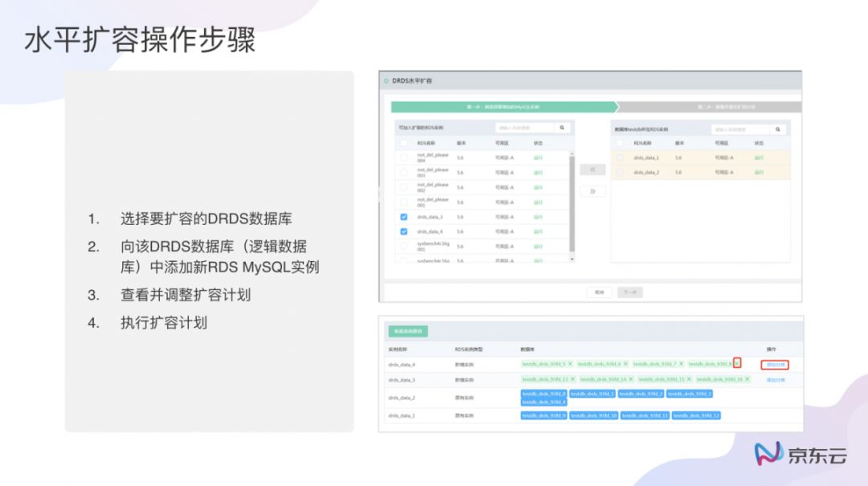Remove the tag ending _16 in drds_data_3 row
Screen dimensions: 868x486
[747, 379]
